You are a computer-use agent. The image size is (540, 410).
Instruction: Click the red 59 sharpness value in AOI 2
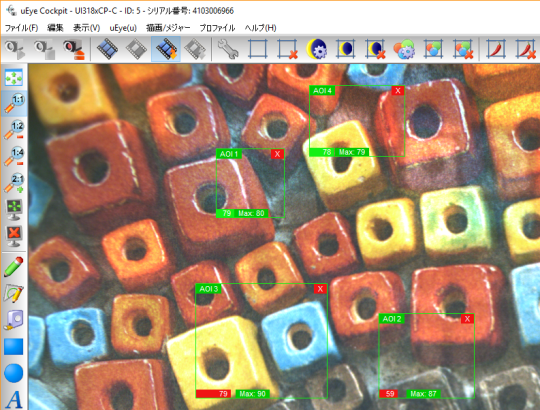(389, 393)
